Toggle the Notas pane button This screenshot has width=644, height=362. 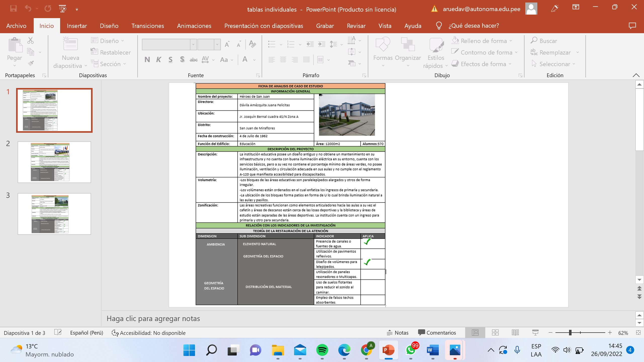[x=397, y=333]
